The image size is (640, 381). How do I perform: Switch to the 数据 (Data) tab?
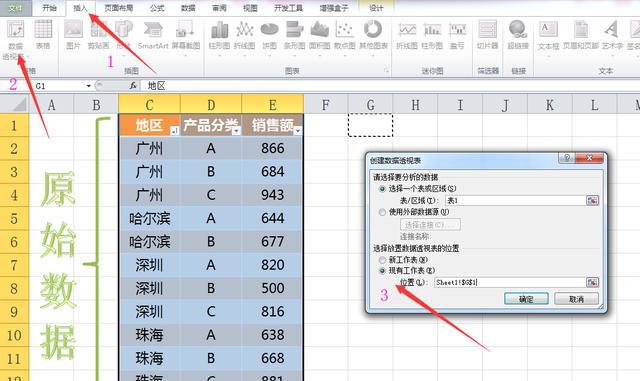(x=188, y=8)
